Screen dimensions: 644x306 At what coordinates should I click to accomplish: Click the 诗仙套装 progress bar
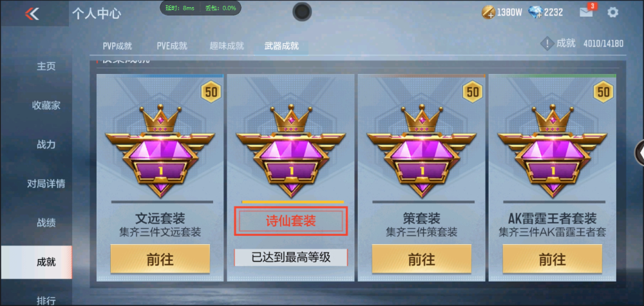point(293,202)
